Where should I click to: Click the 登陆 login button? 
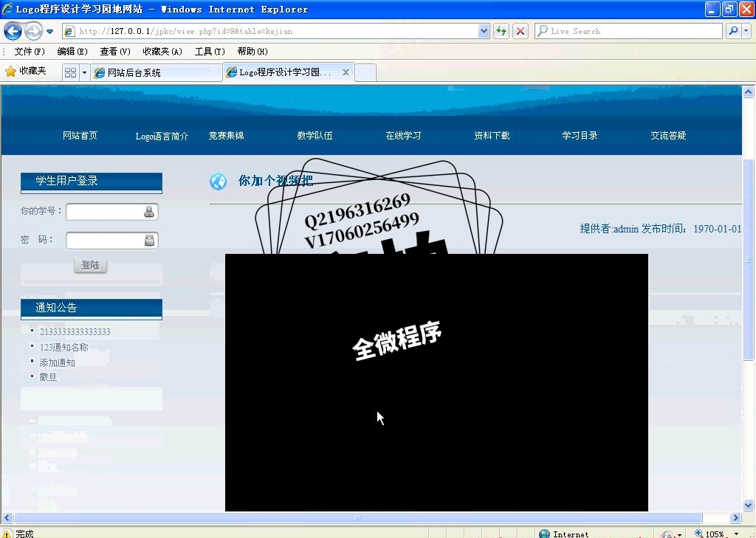91,265
